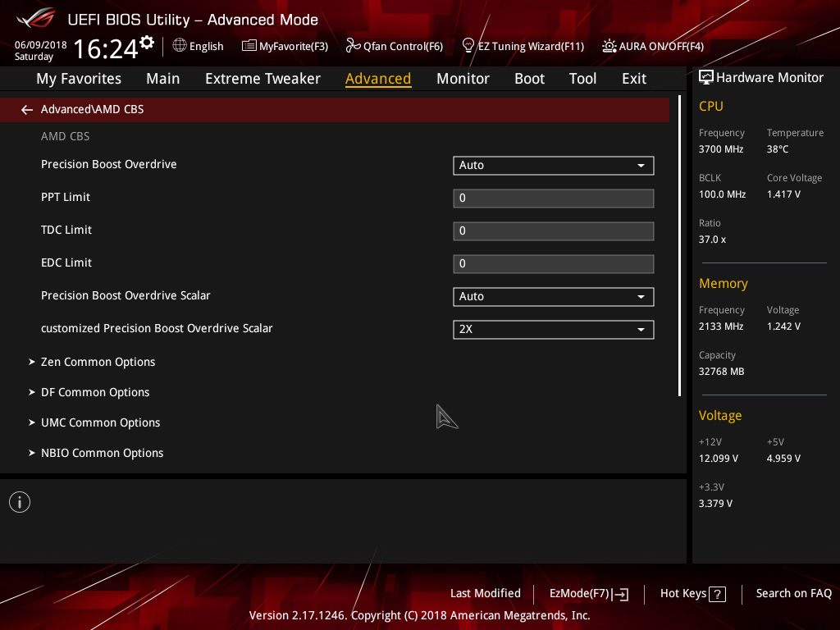Click memory Frequency value 2133 MHz
840x630 pixels.
tap(721, 326)
